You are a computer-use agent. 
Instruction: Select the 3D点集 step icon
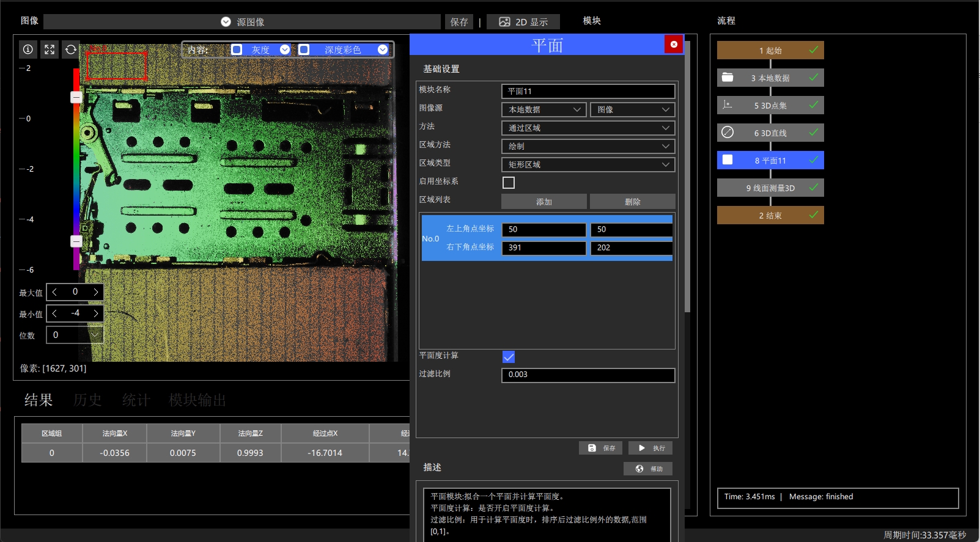[727, 105]
